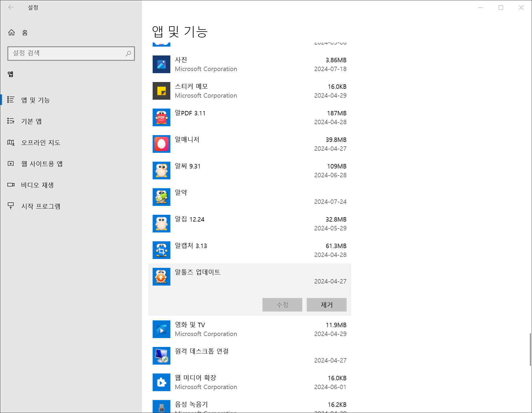This screenshot has width=532, height=413.
Task: Click the 기본 앱 sidebar icon
Action: click(x=11, y=121)
